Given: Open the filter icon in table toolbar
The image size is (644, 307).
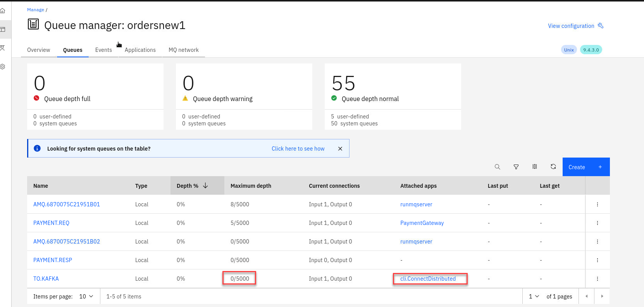Looking at the screenshot, I should pos(516,167).
